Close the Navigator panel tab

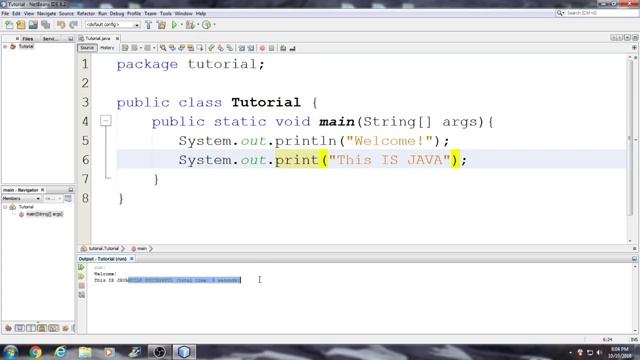pyautogui.click(x=42, y=190)
